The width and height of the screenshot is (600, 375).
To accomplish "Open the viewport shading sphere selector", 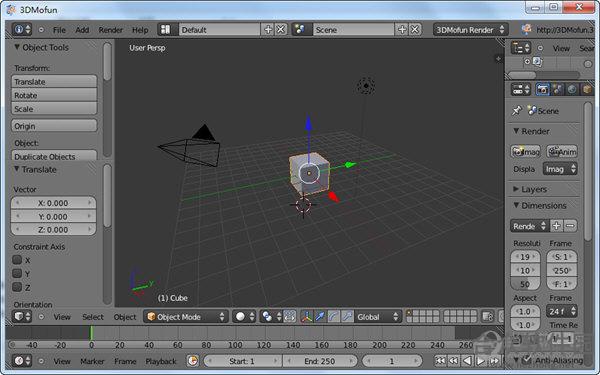I will click(245, 317).
